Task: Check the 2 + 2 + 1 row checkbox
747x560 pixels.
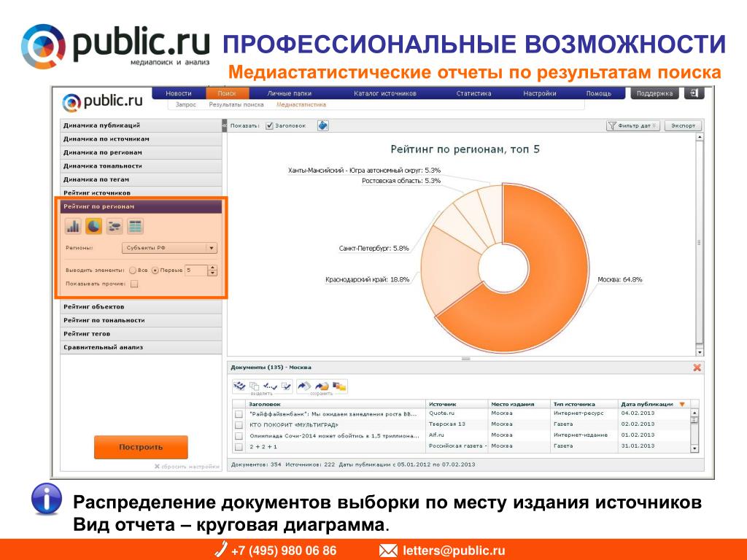Action: [239, 447]
